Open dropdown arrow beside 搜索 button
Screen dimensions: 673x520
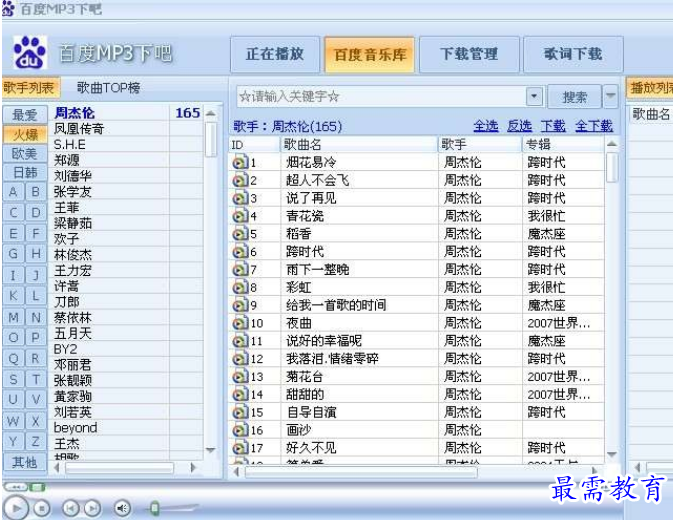(x=610, y=96)
